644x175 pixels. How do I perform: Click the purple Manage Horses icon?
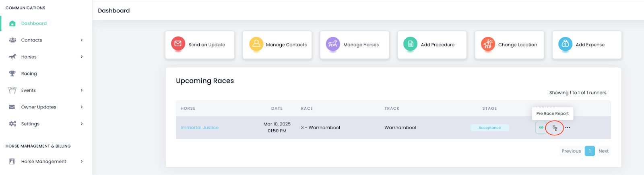[333, 44]
